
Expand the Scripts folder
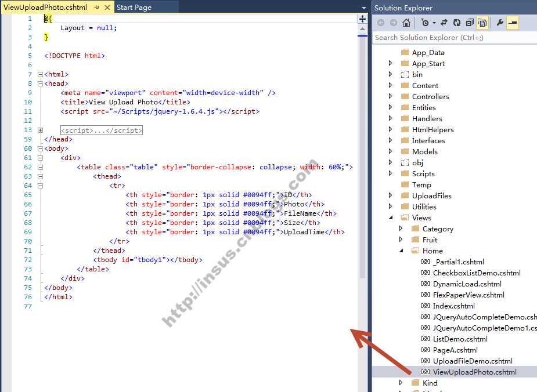point(390,173)
